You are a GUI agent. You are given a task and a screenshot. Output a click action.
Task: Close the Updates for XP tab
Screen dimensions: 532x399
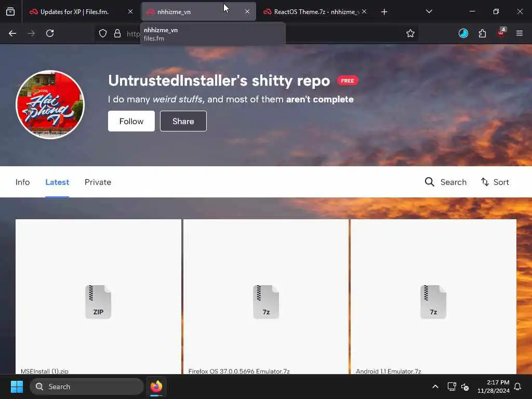pos(130,11)
